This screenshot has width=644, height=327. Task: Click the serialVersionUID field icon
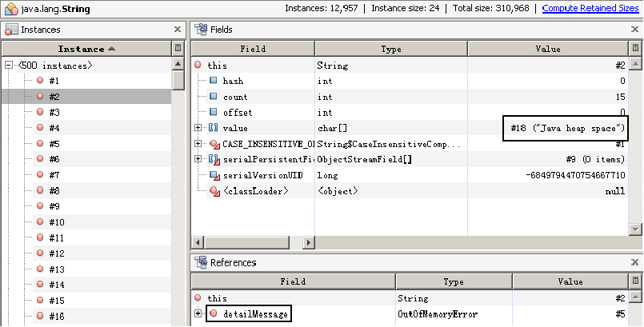click(214, 175)
